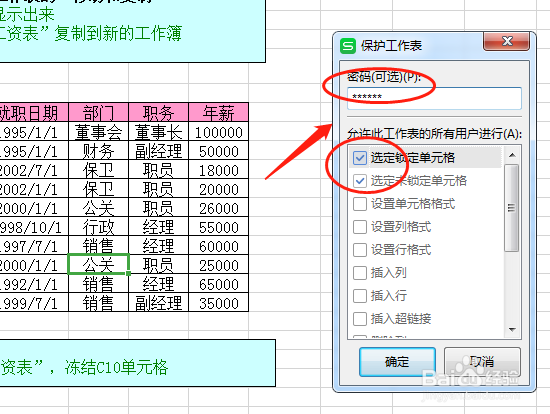The height and width of the screenshot is (414, 550).
Task: Enable 设置列格式 checkbox
Action: (x=360, y=227)
